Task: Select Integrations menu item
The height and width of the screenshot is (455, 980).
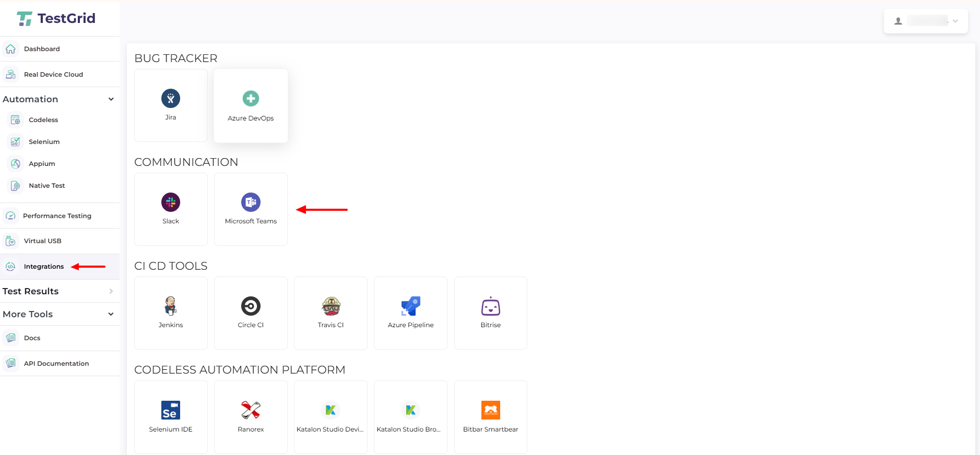Action: (x=60, y=267)
